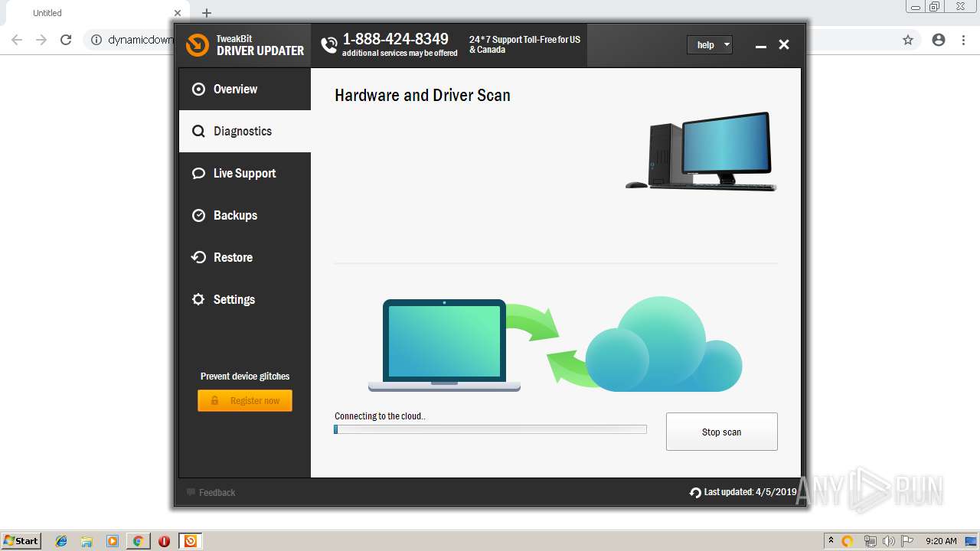Close the Driver Updater window

pos(784,45)
